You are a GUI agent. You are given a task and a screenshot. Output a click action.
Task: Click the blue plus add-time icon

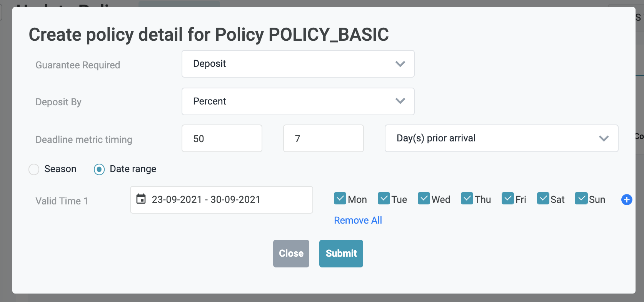tap(626, 200)
